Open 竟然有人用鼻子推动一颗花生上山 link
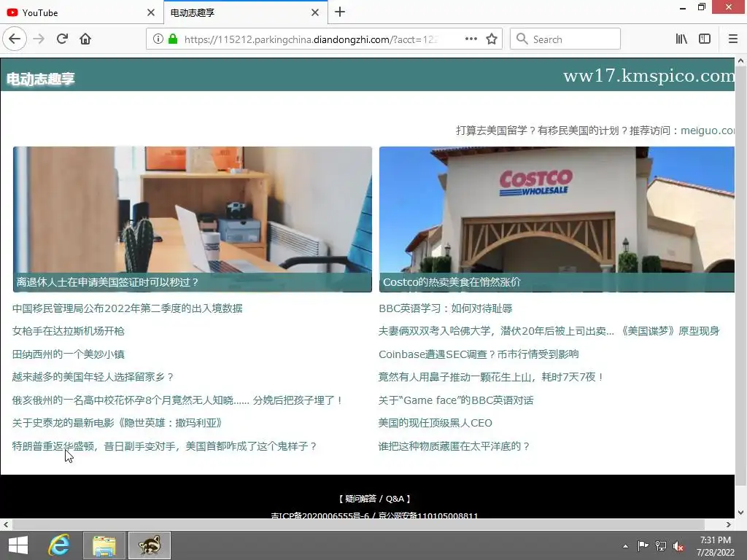747x560 pixels. click(491, 377)
